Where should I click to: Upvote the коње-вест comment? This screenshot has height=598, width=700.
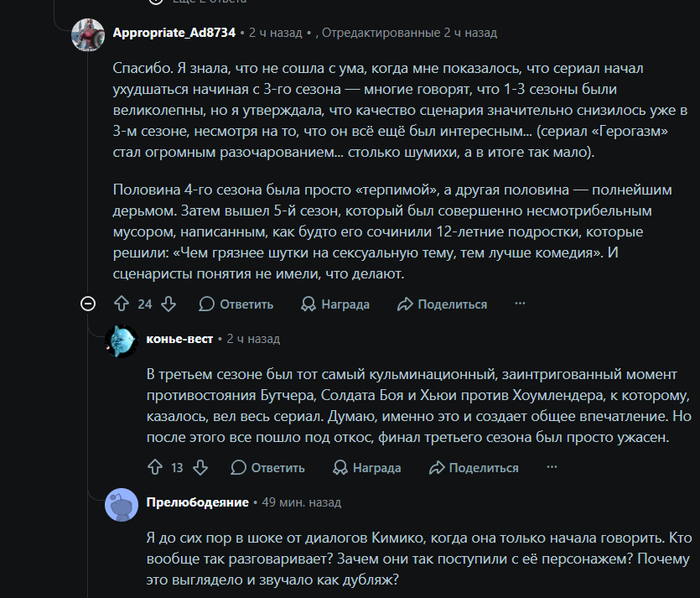click(x=155, y=468)
